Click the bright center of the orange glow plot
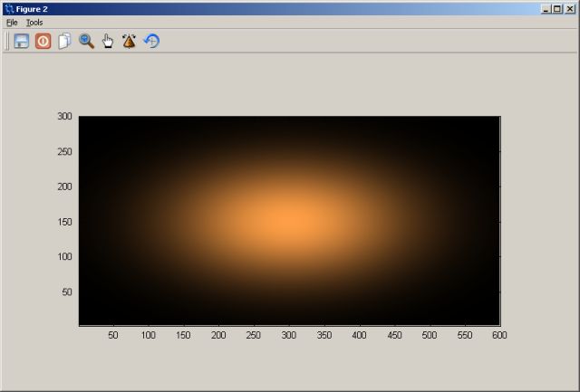 289,221
